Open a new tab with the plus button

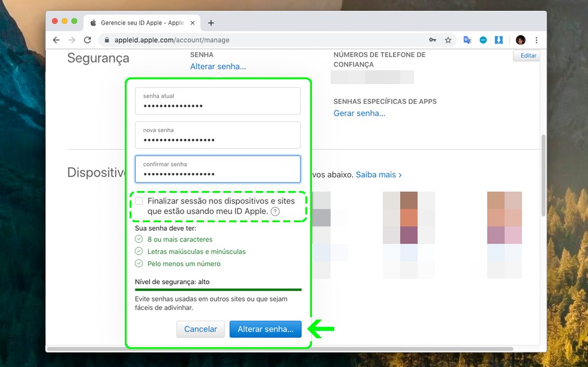click(x=211, y=23)
